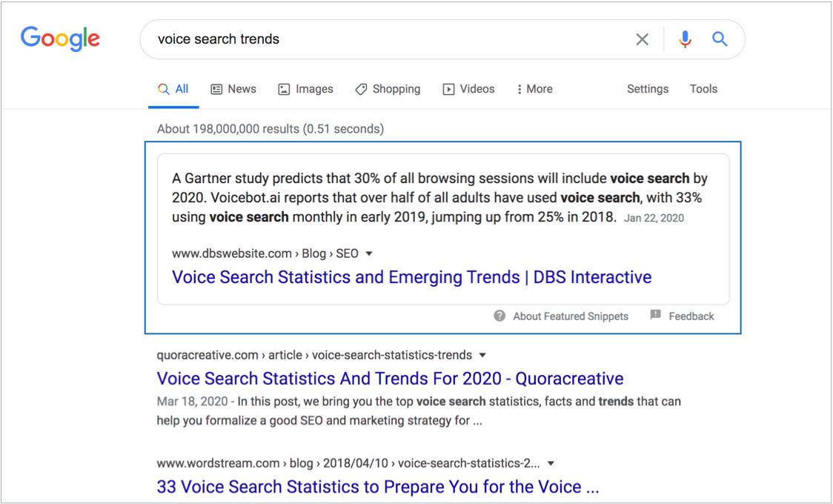Click the Shopping tag icon

(360, 88)
